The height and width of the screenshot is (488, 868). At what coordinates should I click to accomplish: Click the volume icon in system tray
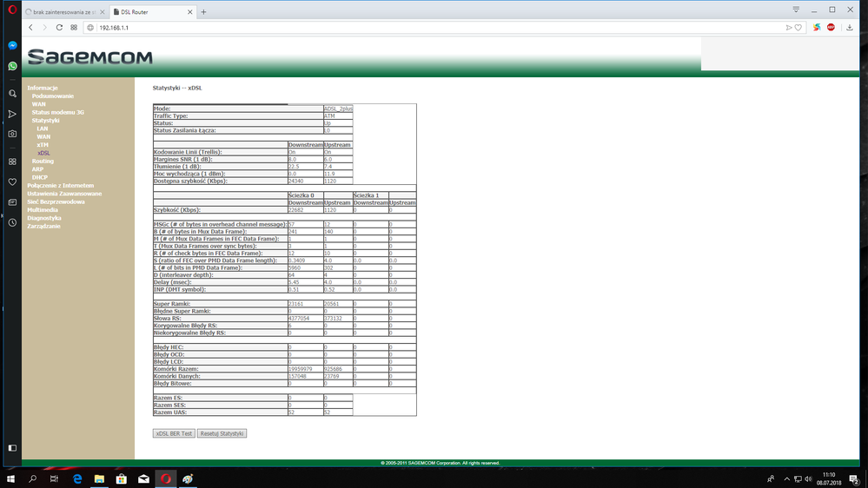tap(808, 479)
